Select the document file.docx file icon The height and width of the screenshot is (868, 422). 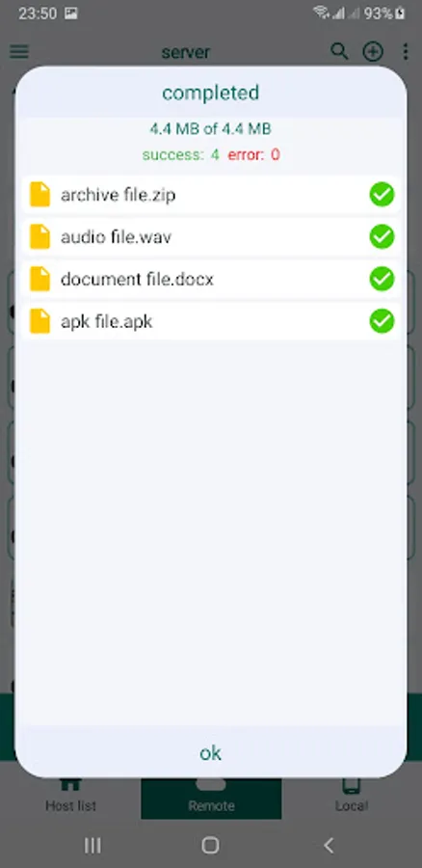pos(40,279)
